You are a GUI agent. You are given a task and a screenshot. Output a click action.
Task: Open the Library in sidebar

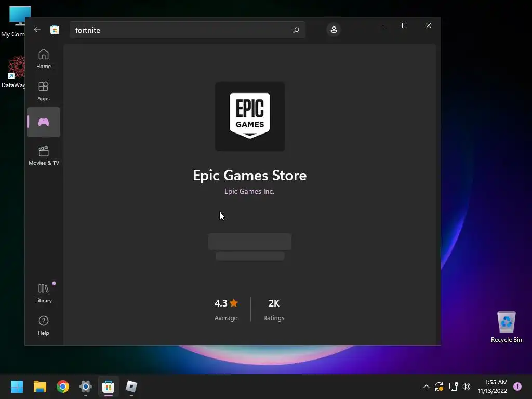[x=44, y=293]
